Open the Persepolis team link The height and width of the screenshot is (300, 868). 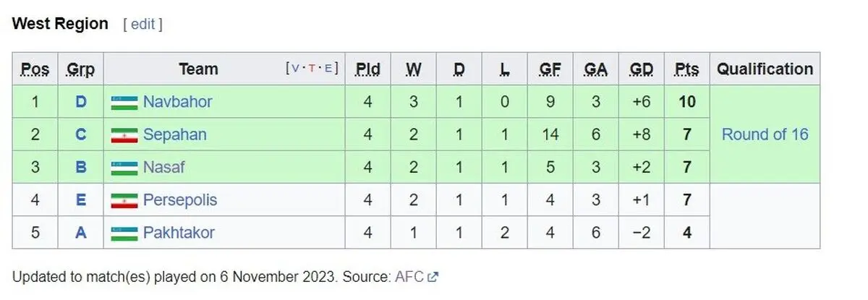click(179, 200)
